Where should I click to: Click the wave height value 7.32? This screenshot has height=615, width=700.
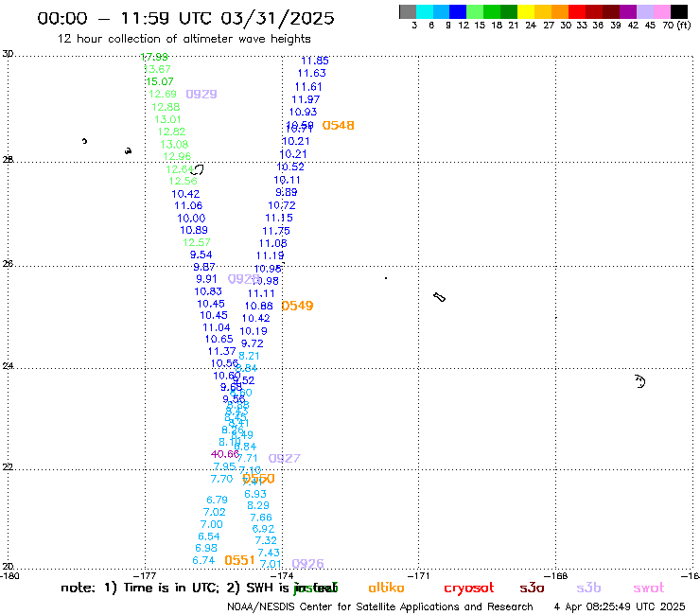click(266, 541)
